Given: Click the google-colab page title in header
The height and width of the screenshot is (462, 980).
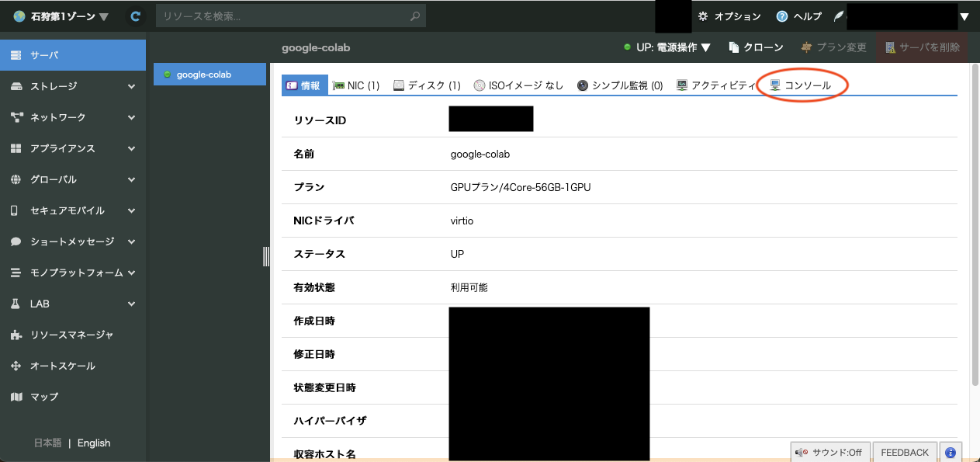Looking at the screenshot, I should pyautogui.click(x=316, y=47).
